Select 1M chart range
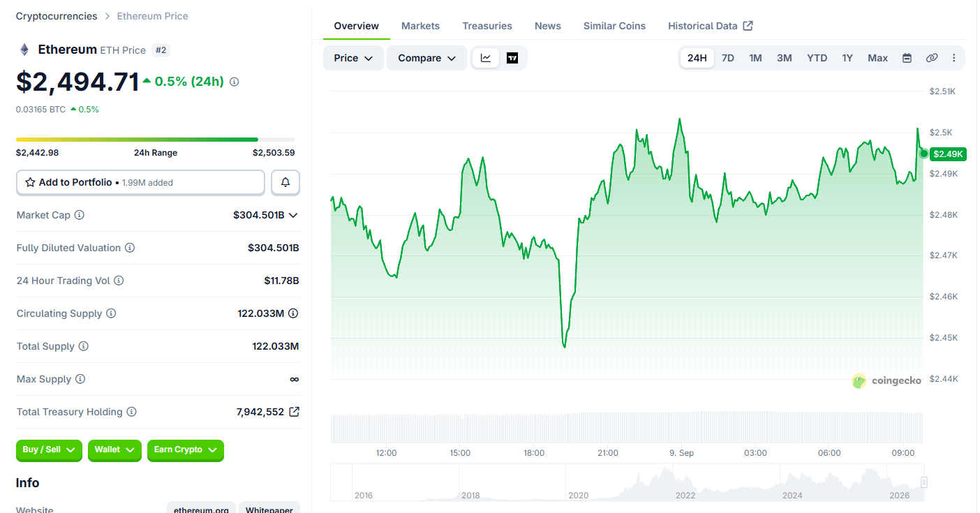 (755, 58)
